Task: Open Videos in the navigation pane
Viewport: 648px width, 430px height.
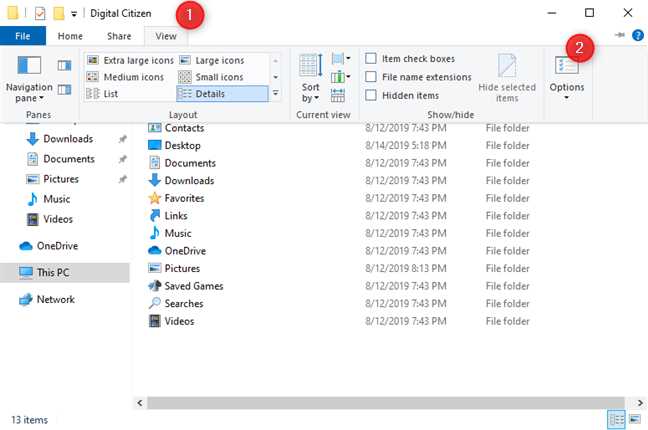Action: 50,219
